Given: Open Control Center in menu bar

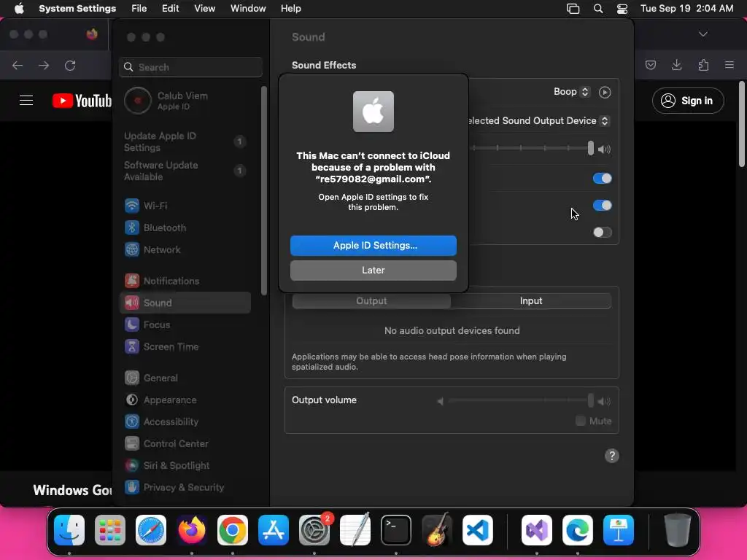Looking at the screenshot, I should 622,9.
